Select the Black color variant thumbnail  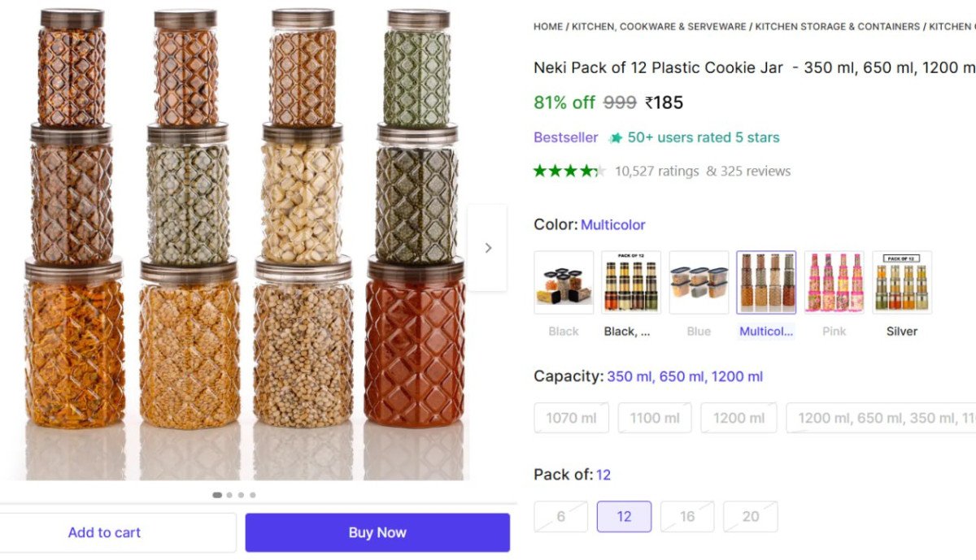tap(564, 282)
